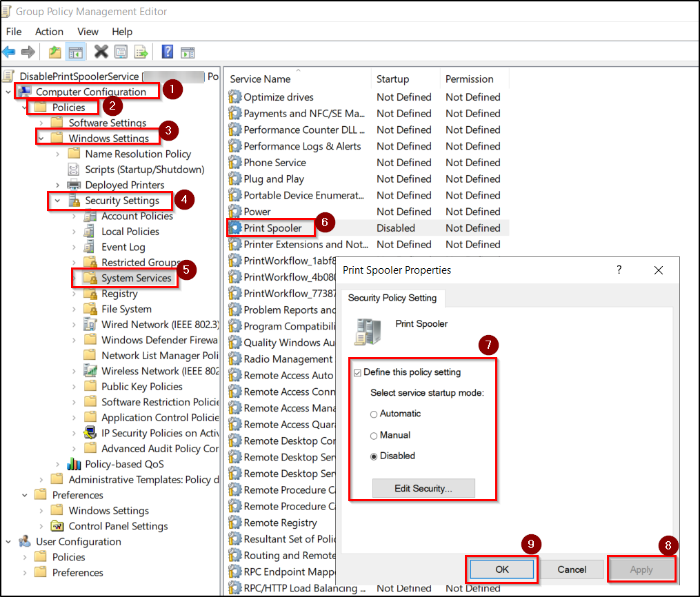Image resolution: width=700 pixels, height=597 pixels.
Task: Click the Security Settings lock icon
Action: click(74, 201)
